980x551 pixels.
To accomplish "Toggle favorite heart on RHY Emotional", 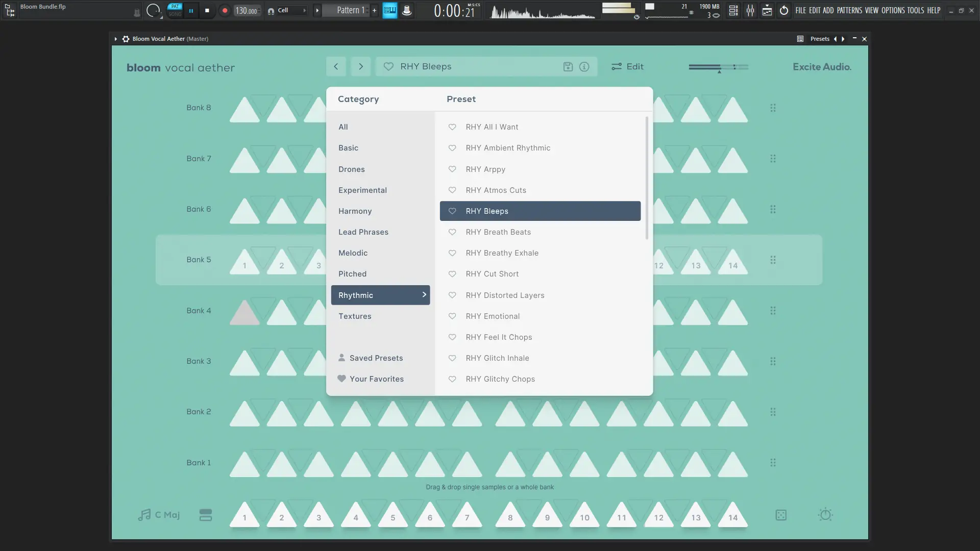I will tap(452, 316).
